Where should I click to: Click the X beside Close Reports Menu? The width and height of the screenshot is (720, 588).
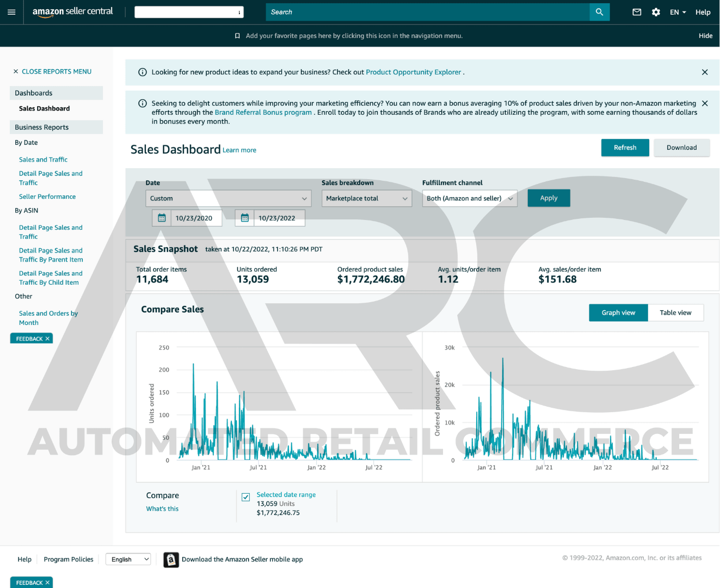[16, 71]
